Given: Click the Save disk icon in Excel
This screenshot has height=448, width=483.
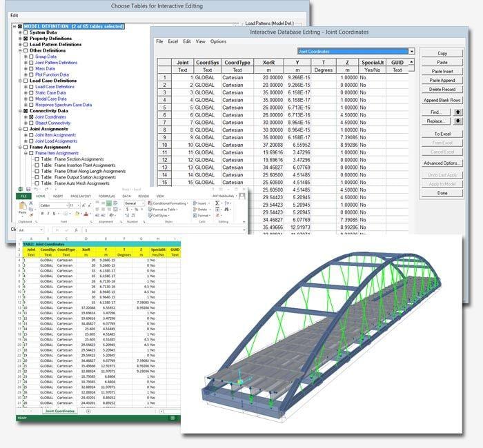Looking at the screenshot, I should tap(28, 189).
